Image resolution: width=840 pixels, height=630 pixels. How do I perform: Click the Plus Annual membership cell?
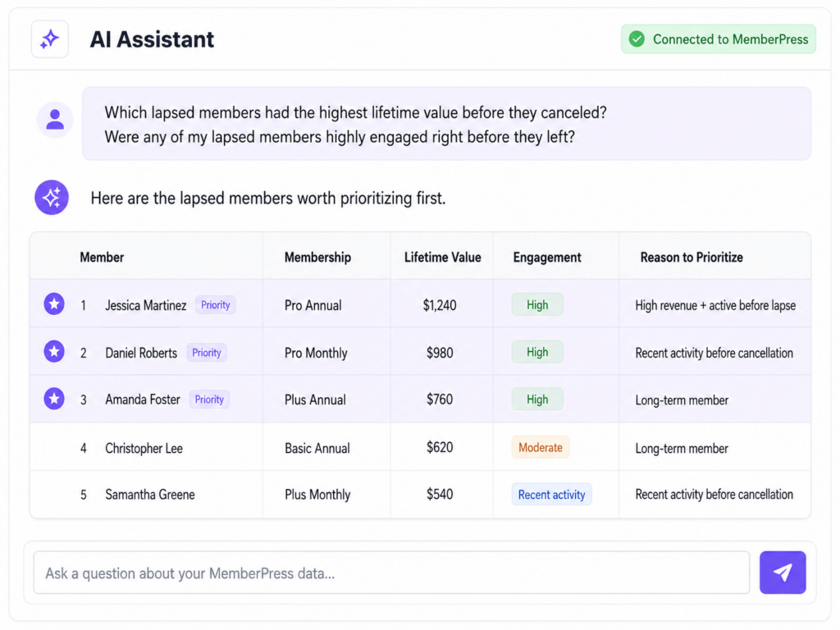(316, 399)
